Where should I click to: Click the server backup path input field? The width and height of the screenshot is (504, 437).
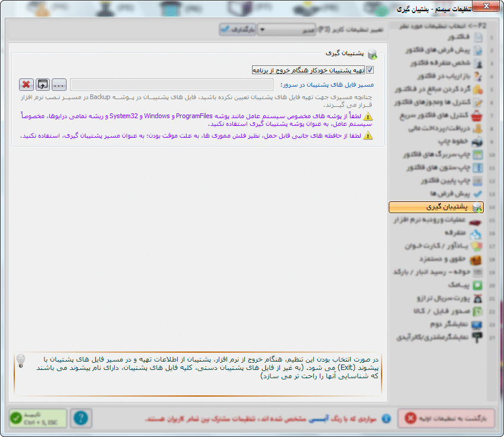click(x=172, y=85)
